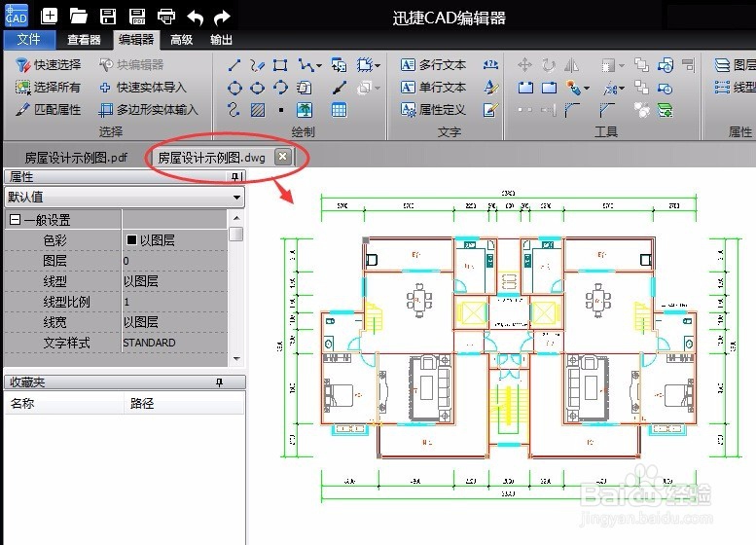Screen dimensions: 756x545
Task: Save as PDF using the PDF disk icon
Action: tap(137, 17)
